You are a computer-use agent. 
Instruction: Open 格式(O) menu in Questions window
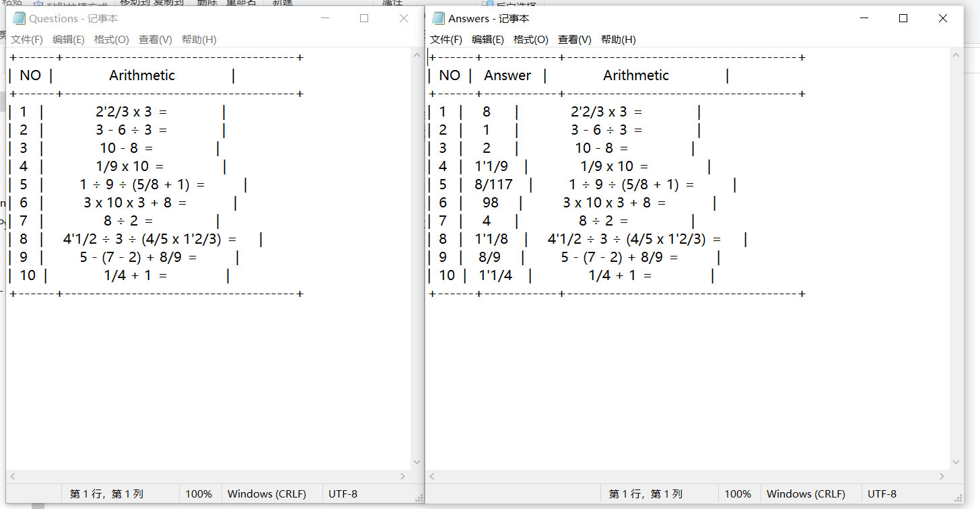(x=112, y=40)
